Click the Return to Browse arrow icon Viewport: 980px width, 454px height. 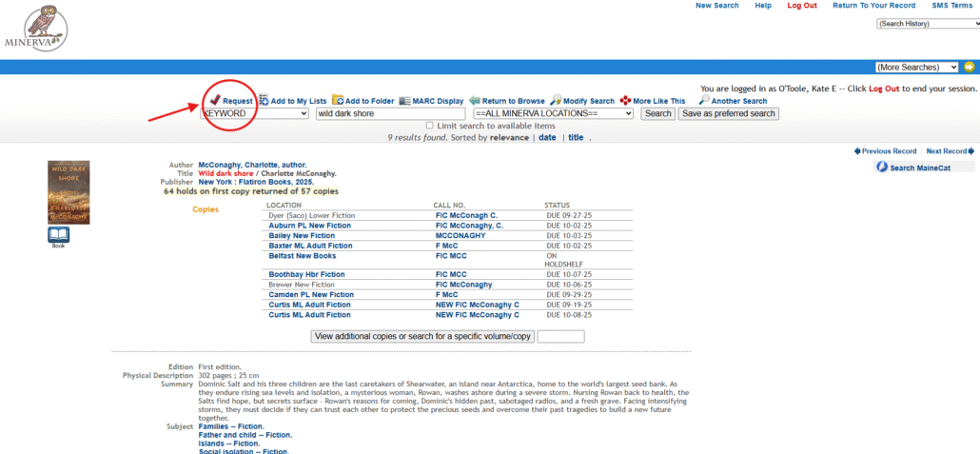coord(475,100)
